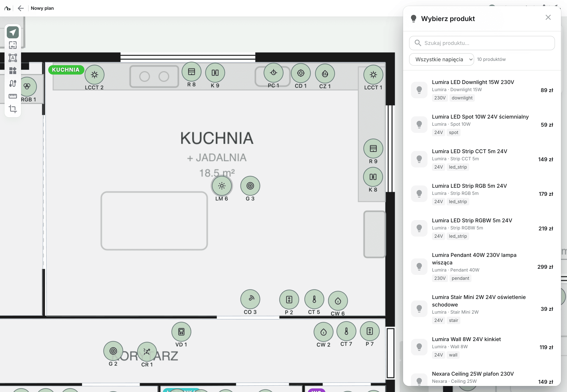Image resolution: width=567 pixels, height=392 pixels.
Task: Go back using the arrow icon
Action: (x=21, y=8)
